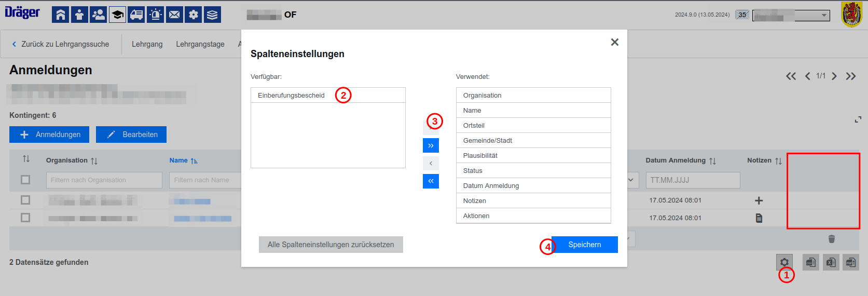The width and height of the screenshot is (868, 296).
Task: Open the user dropdown at top right
Action: (791, 15)
